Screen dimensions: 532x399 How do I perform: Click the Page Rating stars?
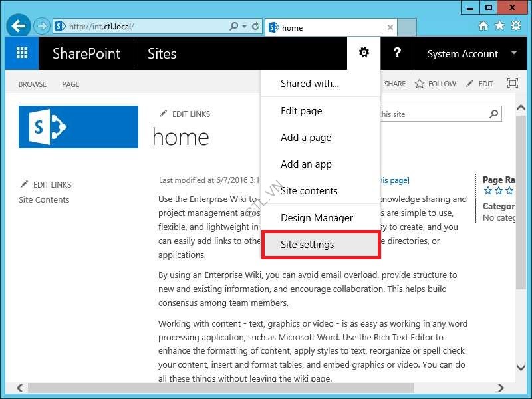[499, 191]
